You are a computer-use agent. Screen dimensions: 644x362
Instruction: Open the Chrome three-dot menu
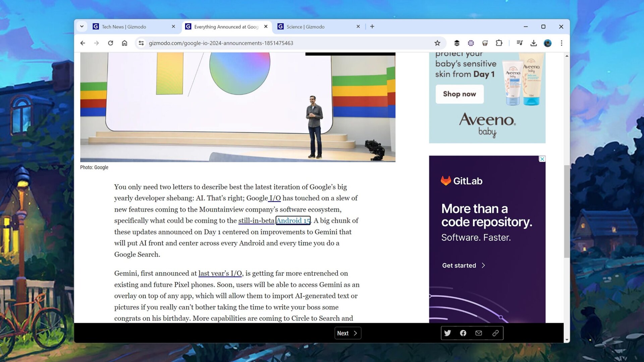tap(561, 43)
